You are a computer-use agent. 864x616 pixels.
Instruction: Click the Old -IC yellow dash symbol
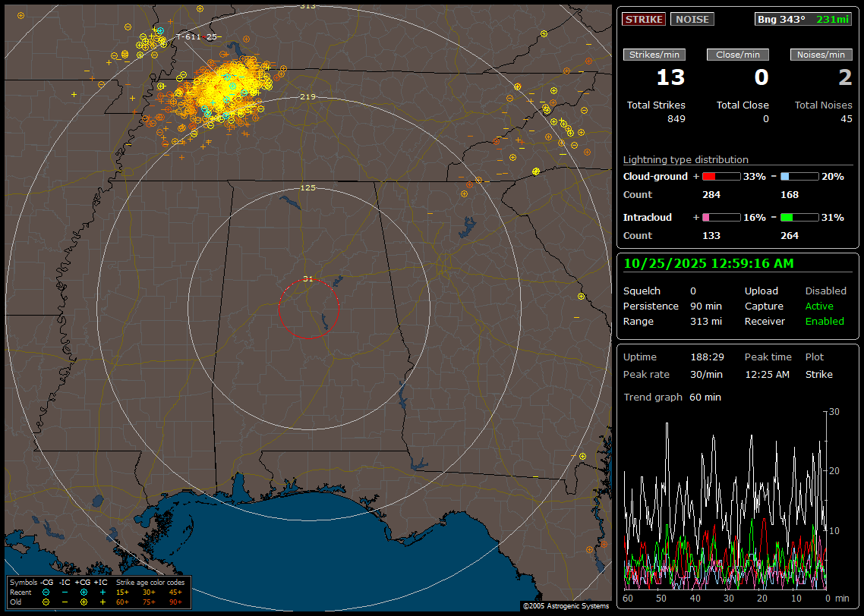[65, 602]
